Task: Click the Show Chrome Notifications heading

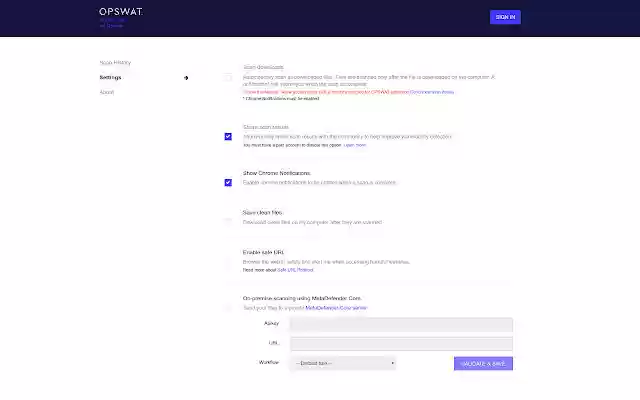Action: pyautogui.click(x=276, y=173)
